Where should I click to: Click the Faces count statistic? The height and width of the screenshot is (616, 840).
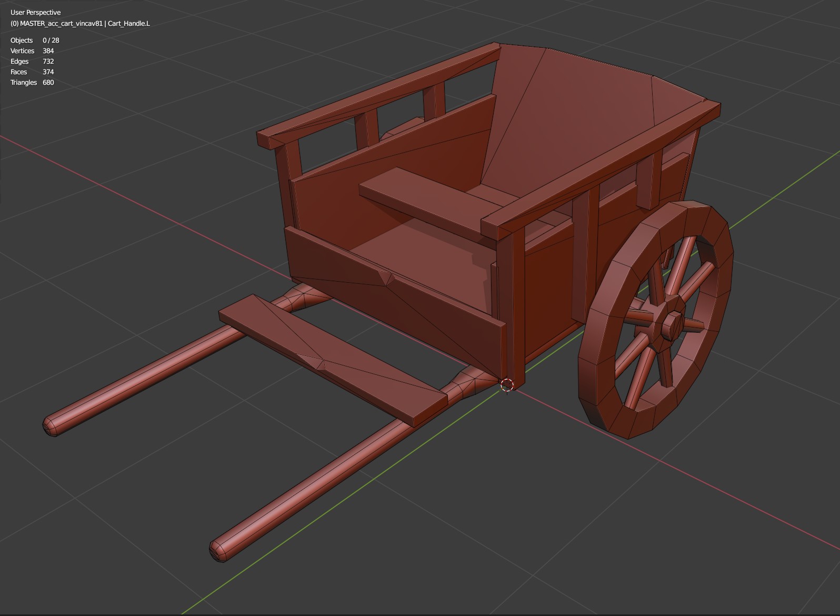(x=32, y=72)
